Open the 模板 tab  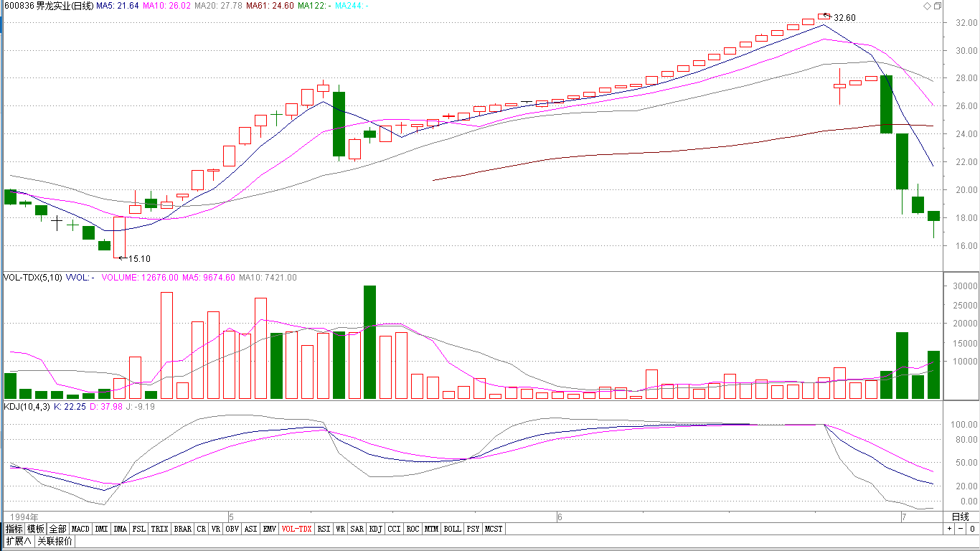36,529
